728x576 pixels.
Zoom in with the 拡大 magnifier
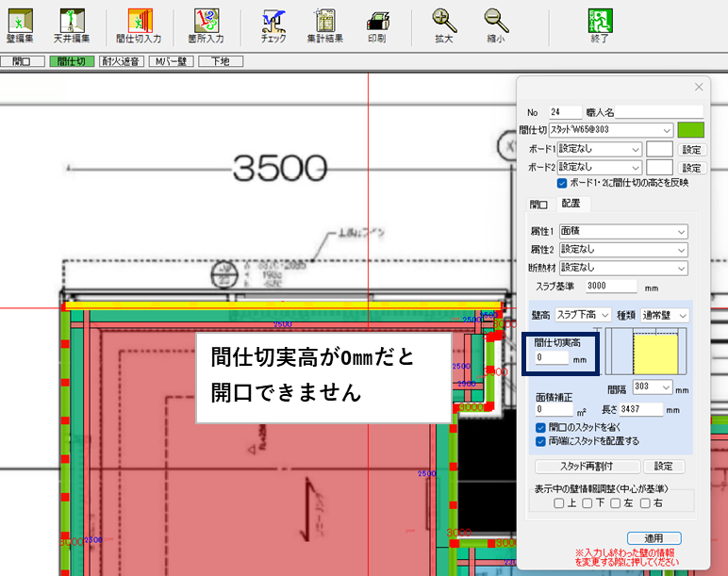click(444, 25)
